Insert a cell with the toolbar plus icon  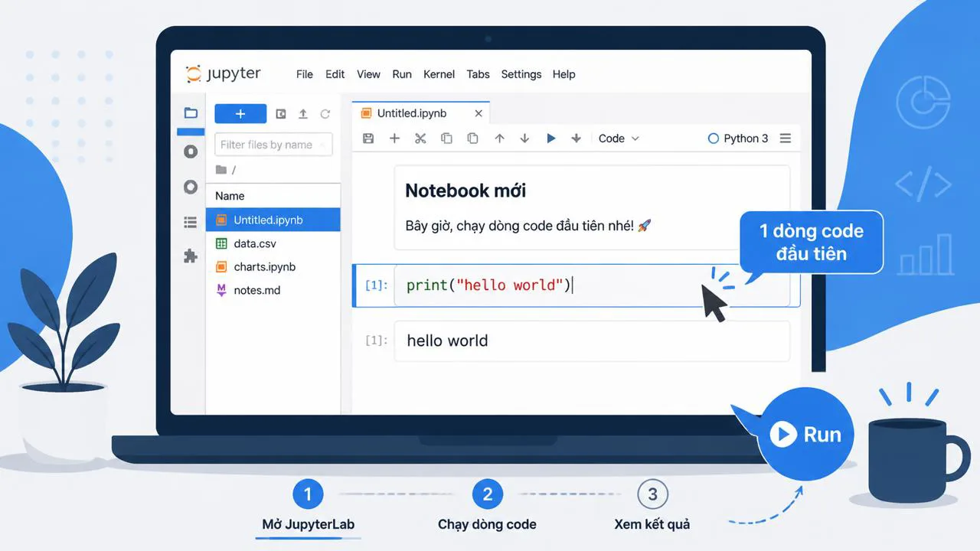click(x=394, y=139)
